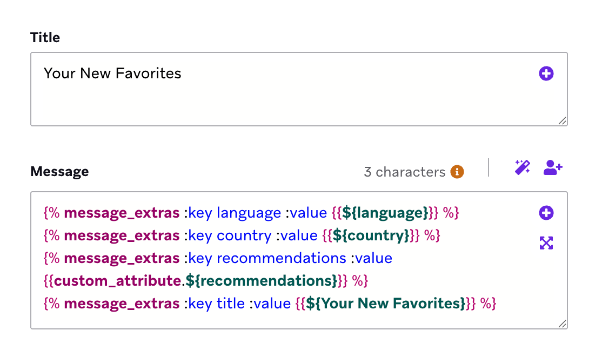Place cursor on the ${recommendations} variable
This screenshot has width=602, height=364.
[x=262, y=281]
